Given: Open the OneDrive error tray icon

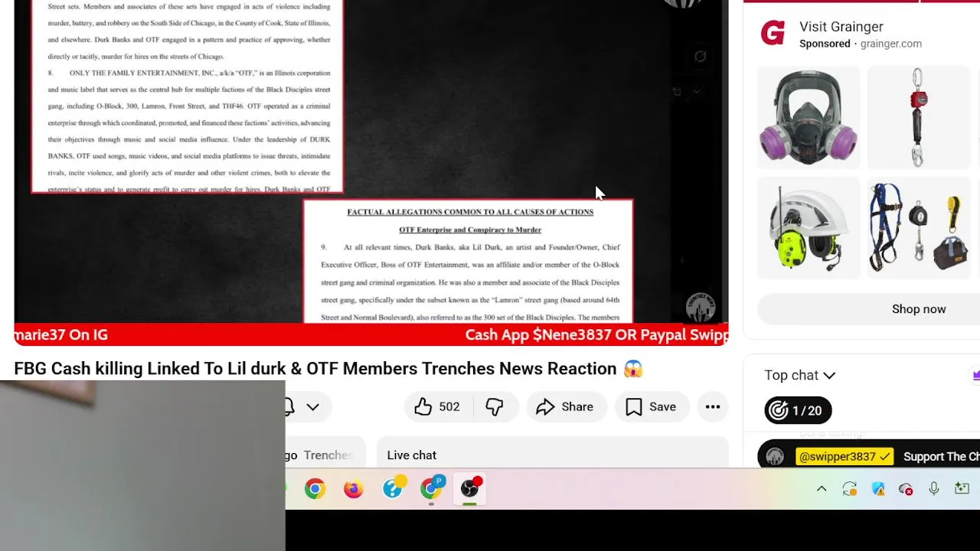Looking at the screenshot, I should click(906, 489).
